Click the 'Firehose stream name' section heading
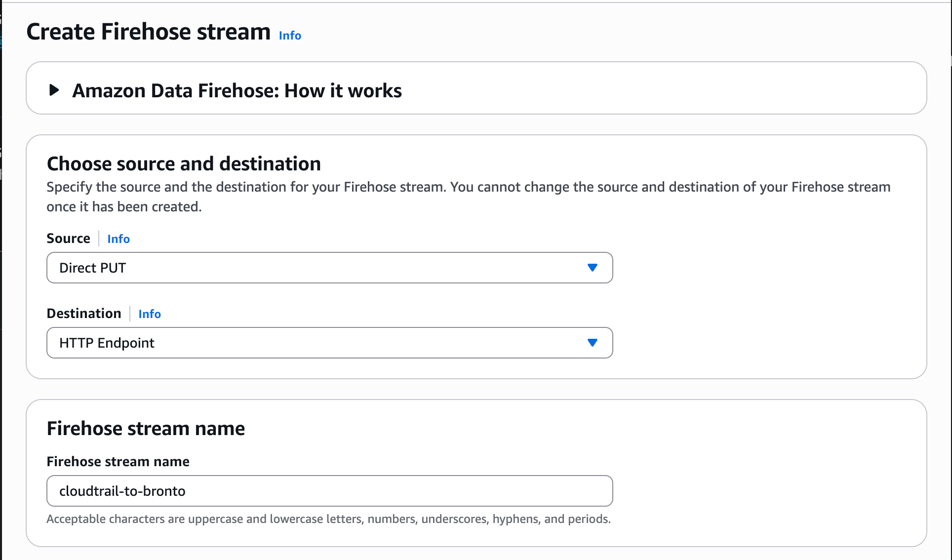952x560 pixels. 146,429
